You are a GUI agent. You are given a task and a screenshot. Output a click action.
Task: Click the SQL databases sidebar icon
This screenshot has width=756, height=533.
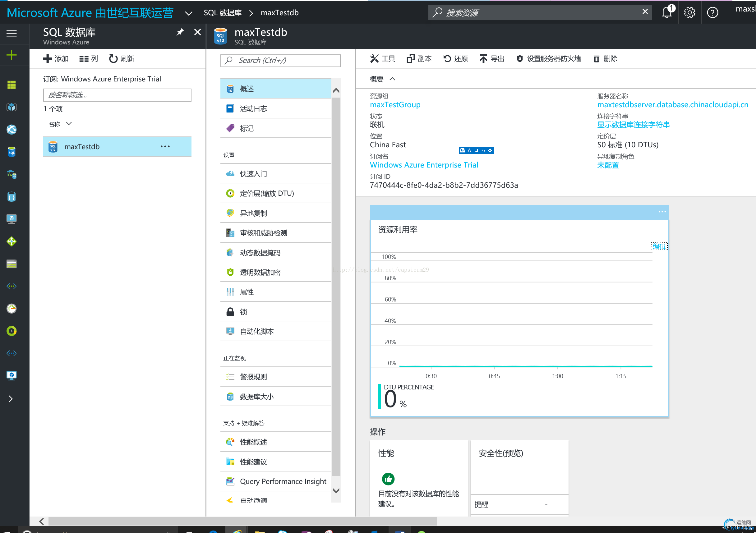[12, 152]
